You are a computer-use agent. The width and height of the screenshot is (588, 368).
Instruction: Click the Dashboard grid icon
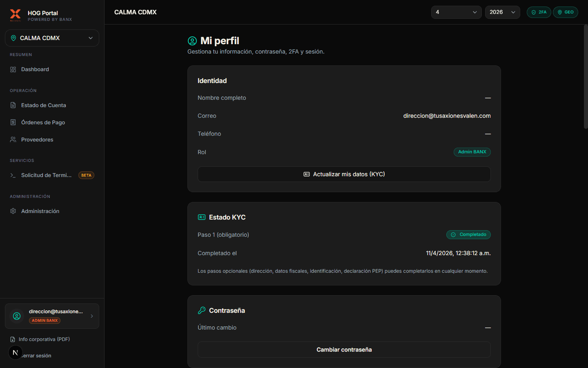pos(13,70)
